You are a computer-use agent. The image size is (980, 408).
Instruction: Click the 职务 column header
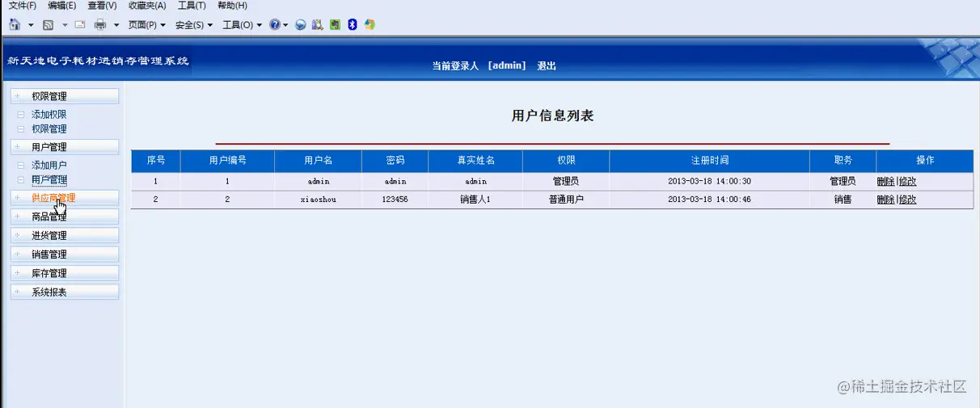[843, 161]
